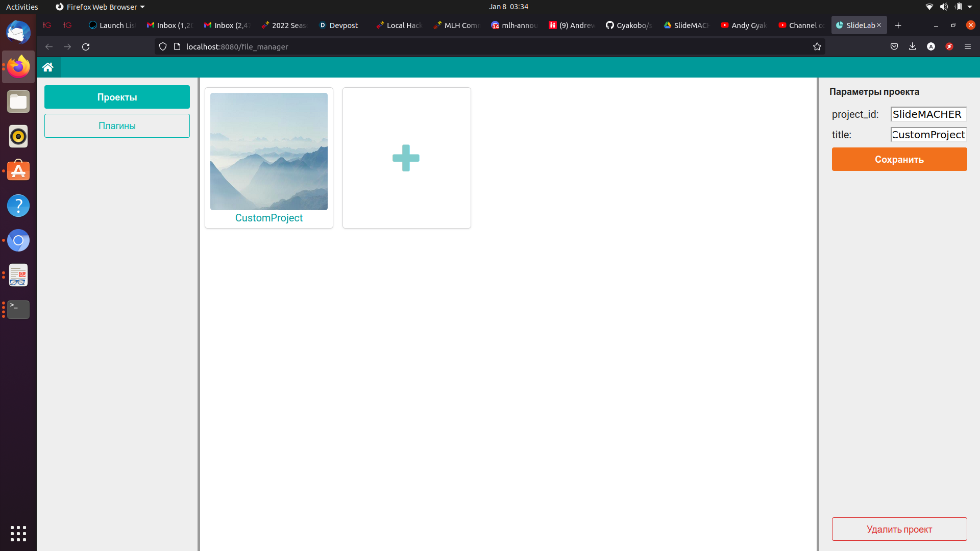Reload the page with refresh icon
The height and width of the screenshot is (551, 980).
[86, 46]
